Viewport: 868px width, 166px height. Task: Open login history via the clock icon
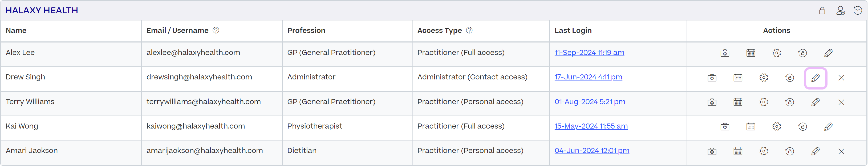858,10
